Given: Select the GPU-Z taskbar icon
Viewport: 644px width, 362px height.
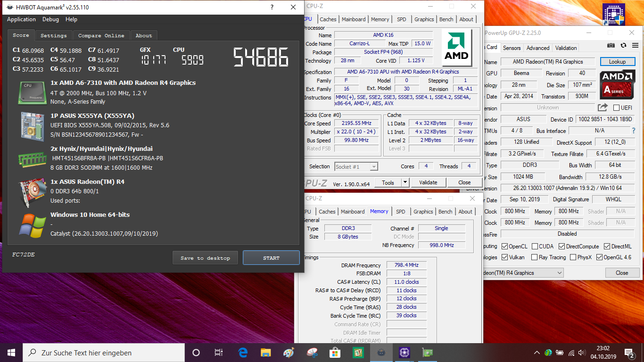Looking at the screenshot, I should click(427, 353).
